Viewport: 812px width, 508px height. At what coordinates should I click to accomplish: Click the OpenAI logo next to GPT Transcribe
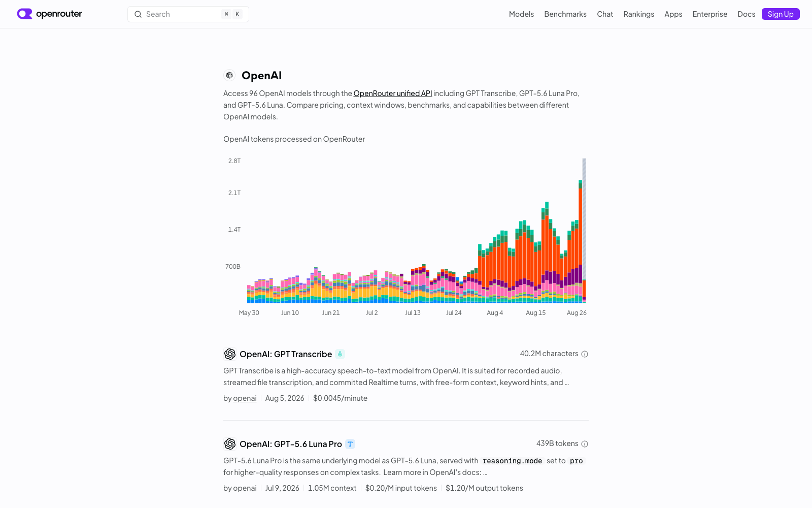[x=230, y=354]
